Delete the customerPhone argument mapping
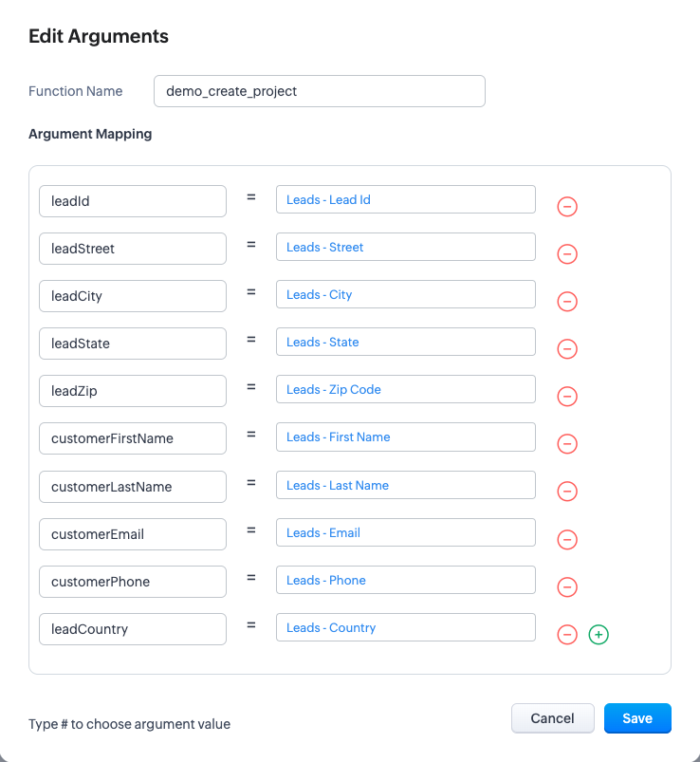 [x=567, y=586]
